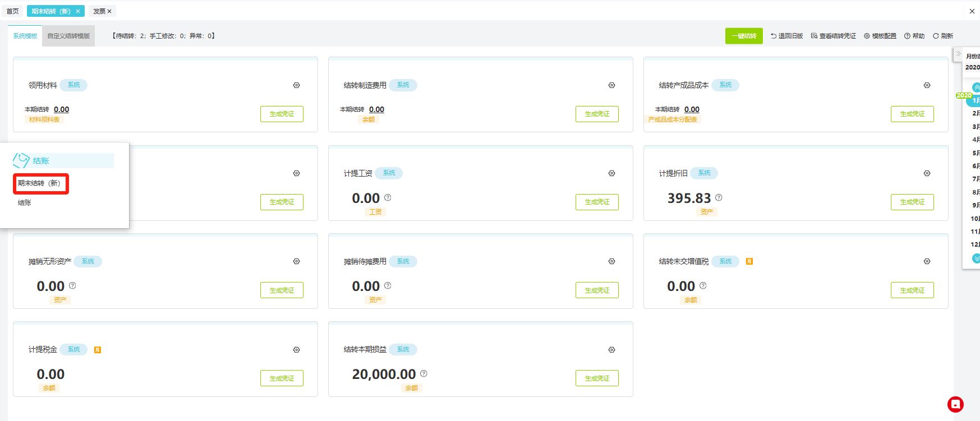The height and width of the screenshot is (421, 980).
Task: Collapse the month selector side panel
Action: coord(959,54)
